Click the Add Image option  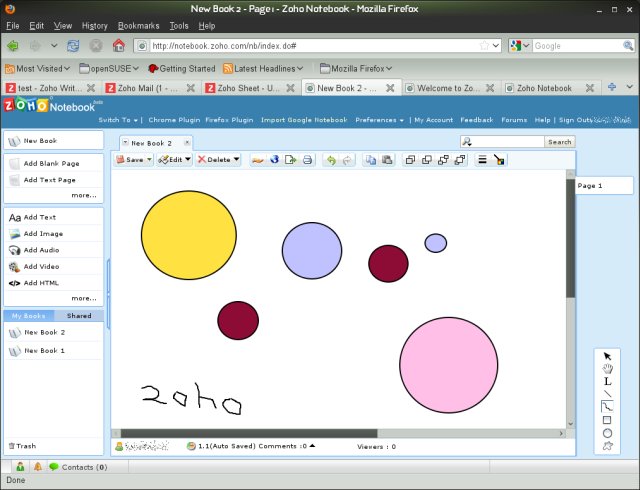(43, 234)
